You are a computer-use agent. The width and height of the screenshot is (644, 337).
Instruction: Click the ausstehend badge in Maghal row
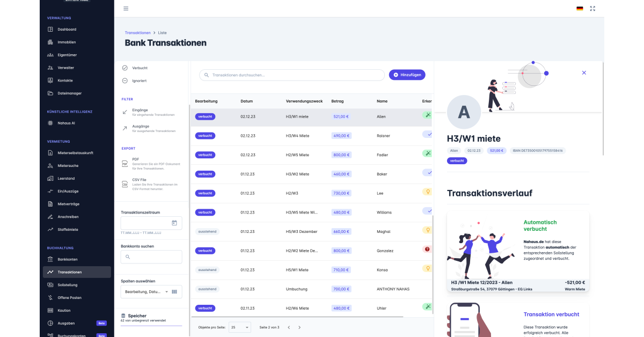[x=207, y=231]
